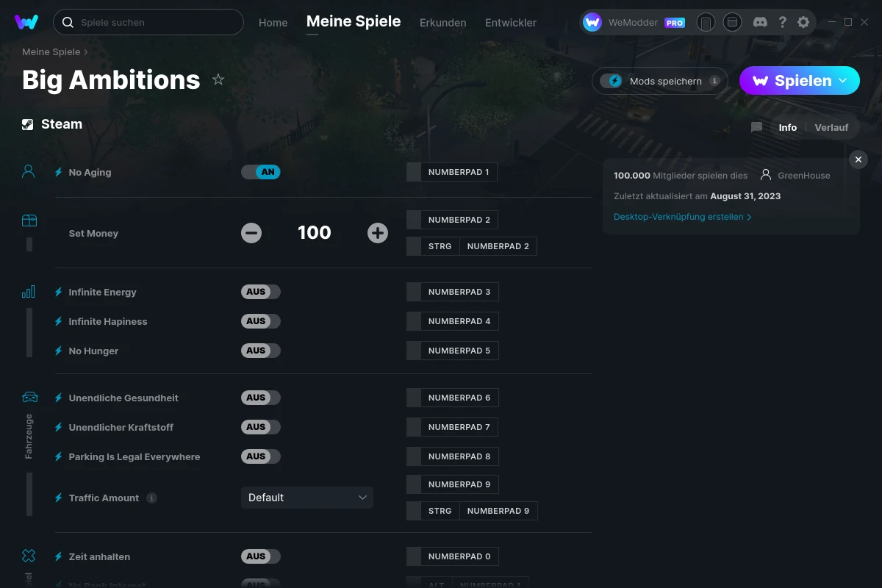Image resolution: width=882 pixels, height=588 pixels.
Task: Enable Unendliche Gesundheit toggle
Action: click(x=261, y=398)
